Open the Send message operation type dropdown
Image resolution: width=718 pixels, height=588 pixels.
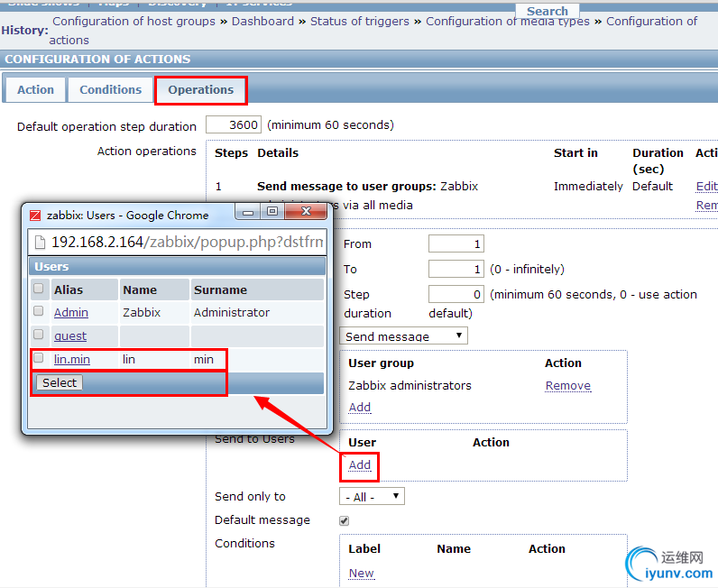[403, 336]
